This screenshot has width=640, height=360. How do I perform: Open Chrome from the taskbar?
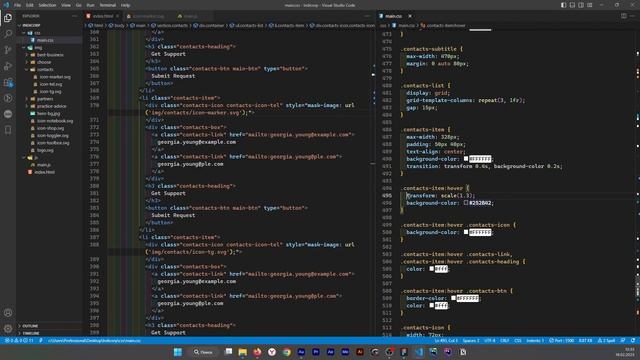pos(287,352)
